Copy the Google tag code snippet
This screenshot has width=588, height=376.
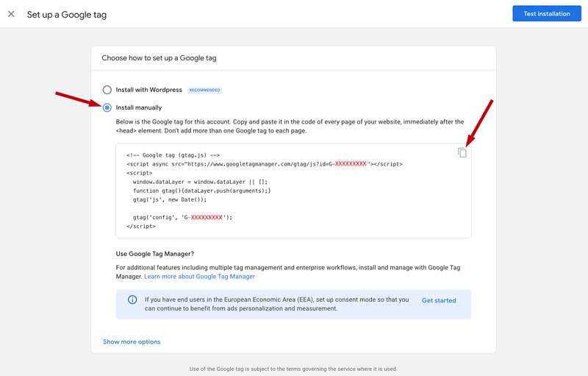462,153
